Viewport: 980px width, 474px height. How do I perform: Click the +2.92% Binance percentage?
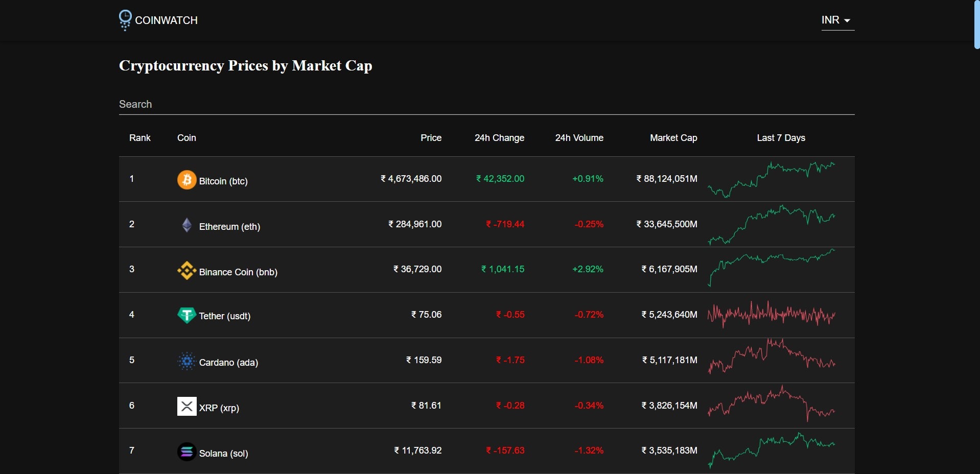[x=588, y=269]
